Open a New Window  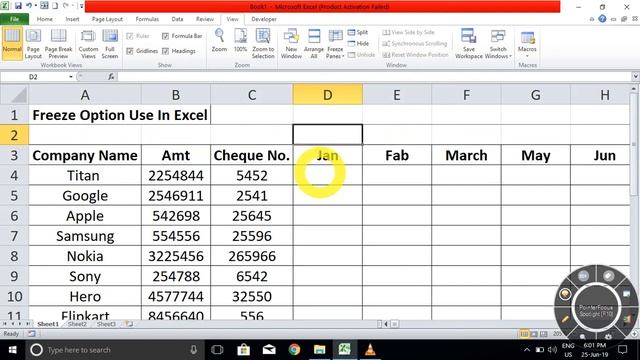click(291, 44)
